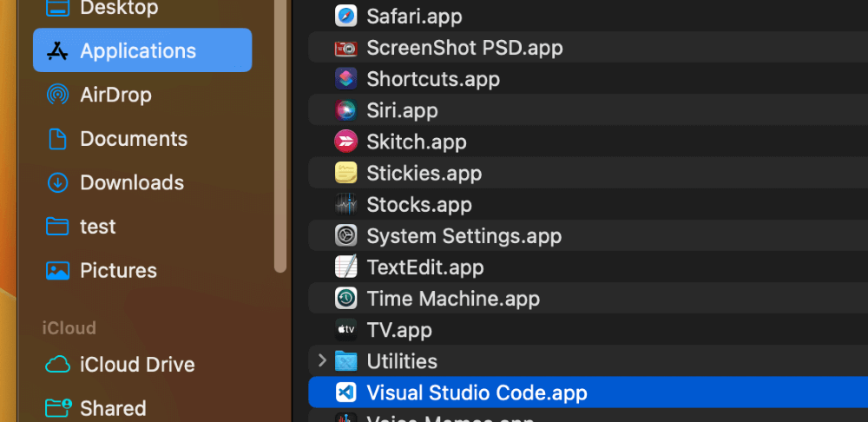Click the Downloads arrow icon in sidebar
The width and height of the screenshot is (868, 422).
point(57,182)
